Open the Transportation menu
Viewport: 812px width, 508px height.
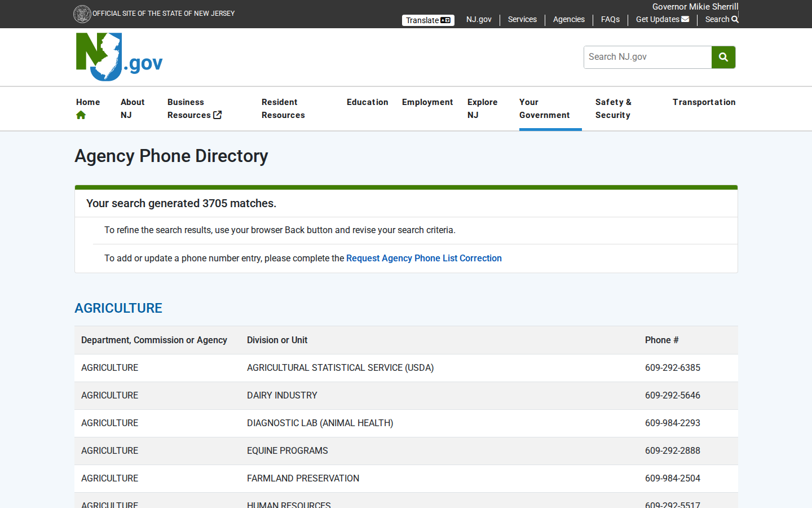704,102
